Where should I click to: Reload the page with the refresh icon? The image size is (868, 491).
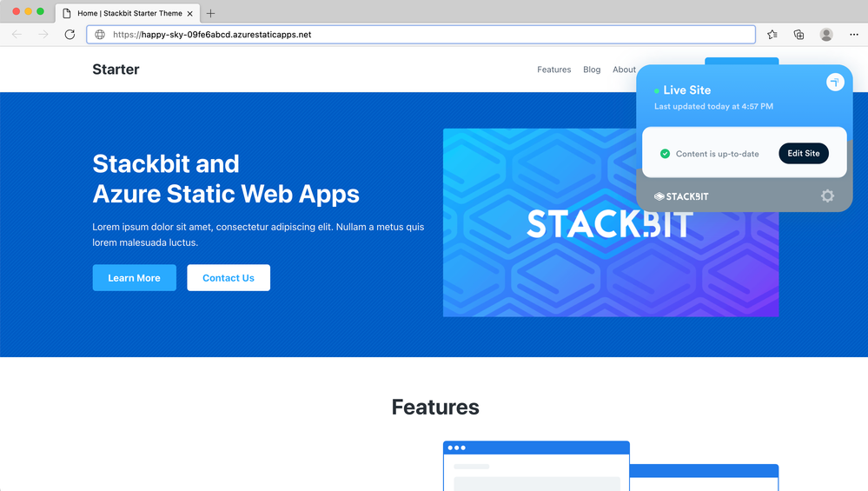tap(70, 34)
